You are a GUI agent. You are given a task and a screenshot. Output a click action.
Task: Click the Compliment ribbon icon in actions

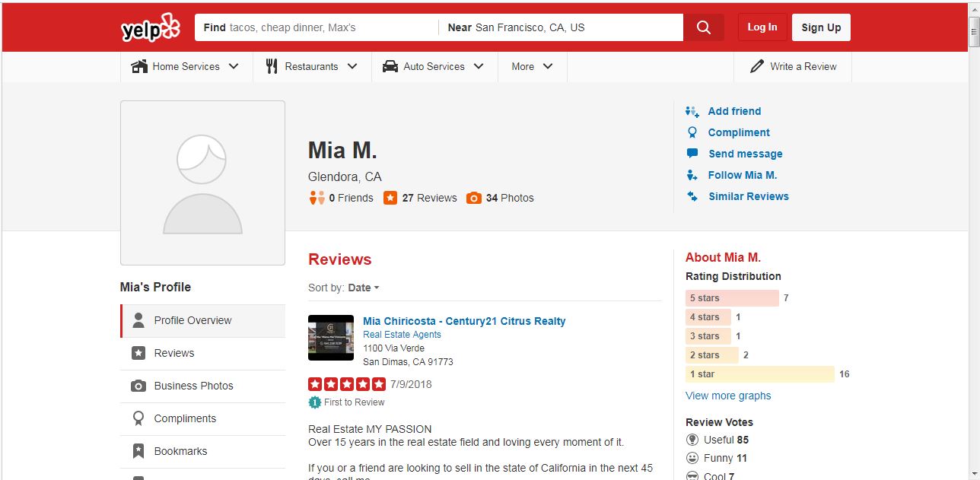[x=692, y=132]
